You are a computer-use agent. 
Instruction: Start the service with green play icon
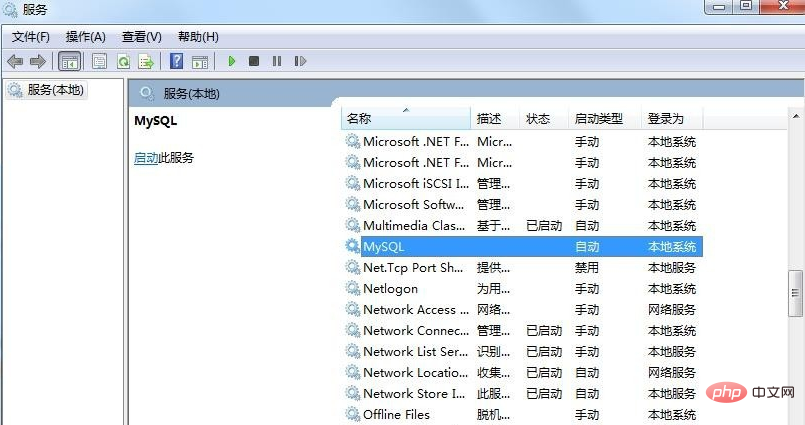tap(232, 61)
